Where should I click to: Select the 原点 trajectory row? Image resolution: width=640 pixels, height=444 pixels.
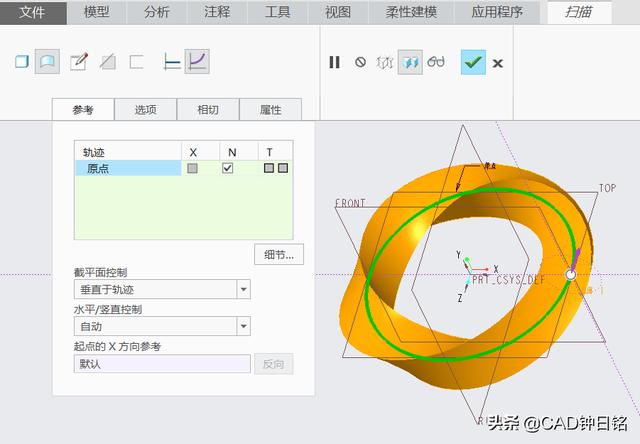(x=183, y=168)
